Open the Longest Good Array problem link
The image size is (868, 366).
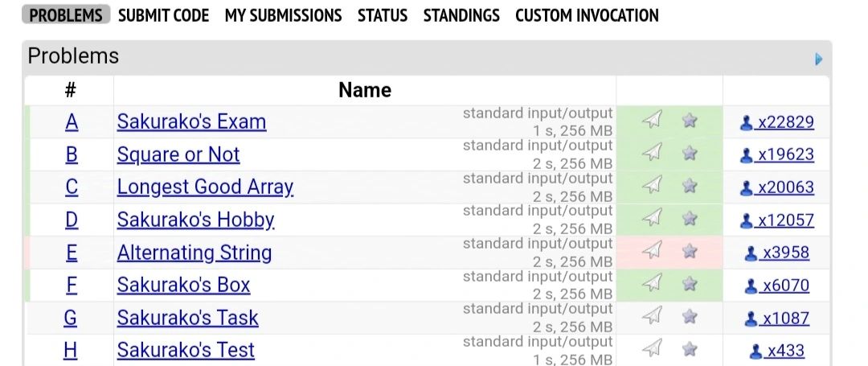coord(205,187)
